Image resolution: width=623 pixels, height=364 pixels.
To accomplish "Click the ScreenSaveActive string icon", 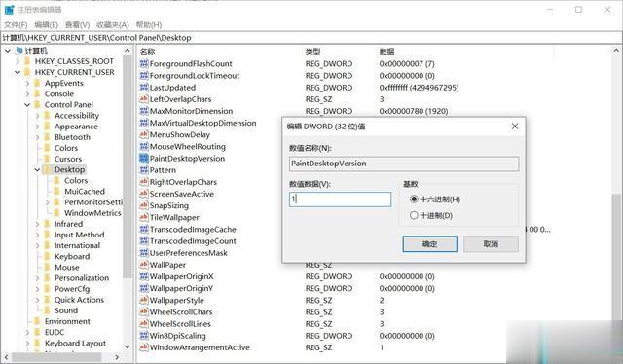I will click(x=144, y=194).
